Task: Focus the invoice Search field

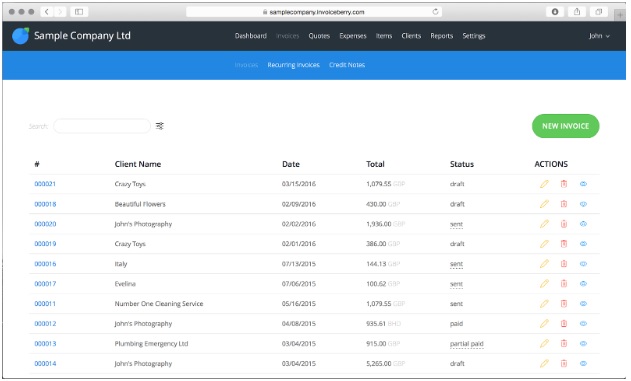Action: [x=102, y=126]
